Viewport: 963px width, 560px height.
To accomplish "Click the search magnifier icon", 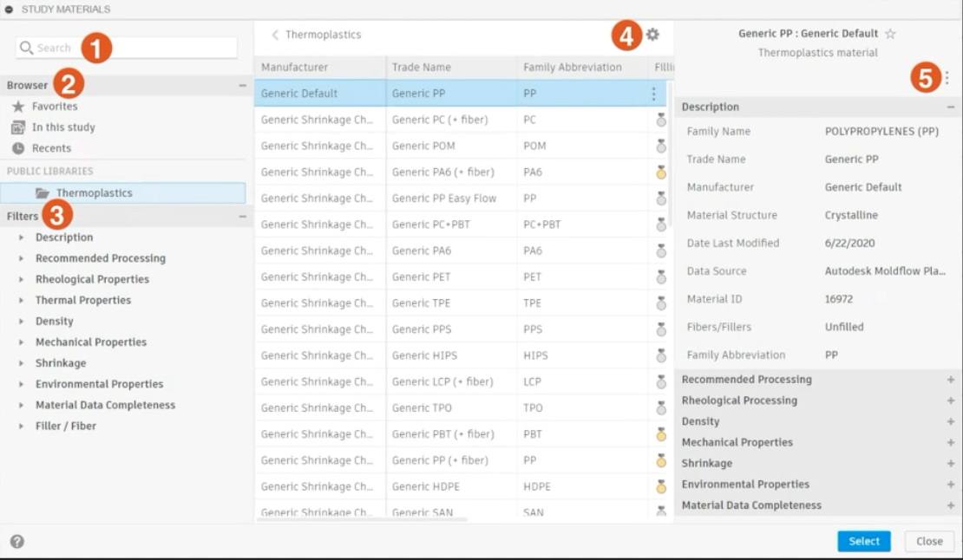I will point(26,47).
